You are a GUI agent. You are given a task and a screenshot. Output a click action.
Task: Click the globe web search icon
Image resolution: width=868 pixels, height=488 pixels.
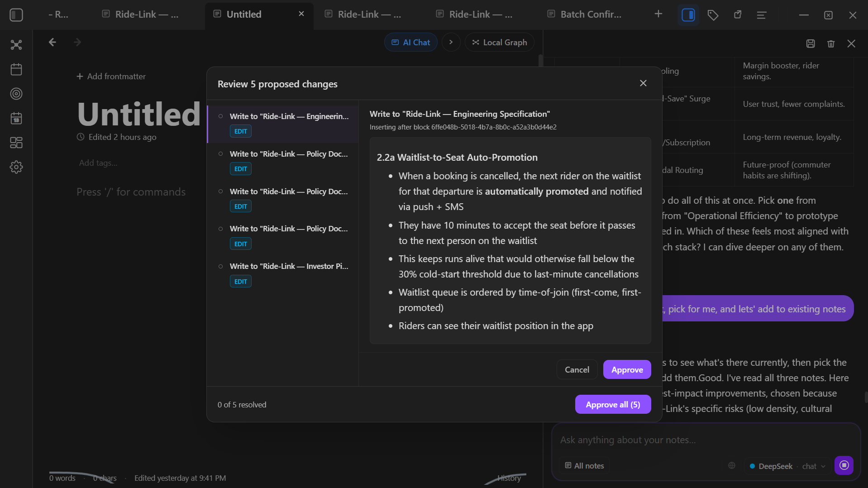pos(732,465)
